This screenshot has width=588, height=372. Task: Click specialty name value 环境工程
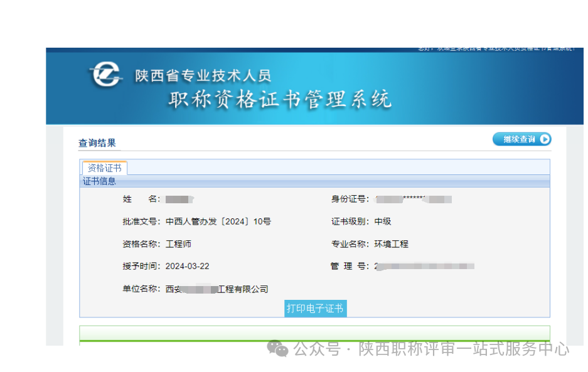[x=391, y=244]
